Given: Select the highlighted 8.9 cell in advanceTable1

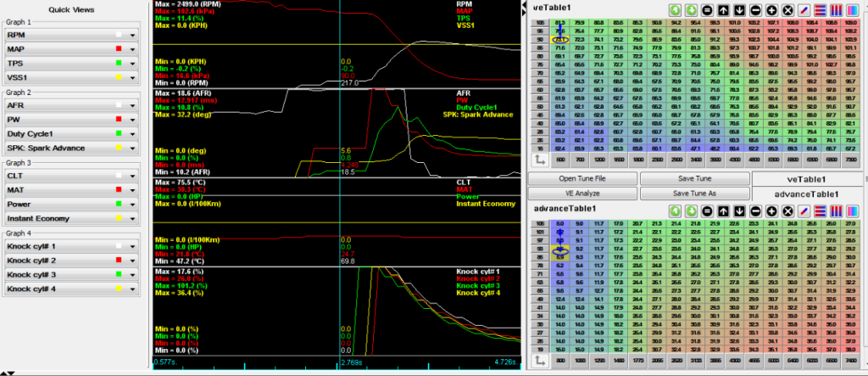Looking at the screenshot, I should [559, 258].
